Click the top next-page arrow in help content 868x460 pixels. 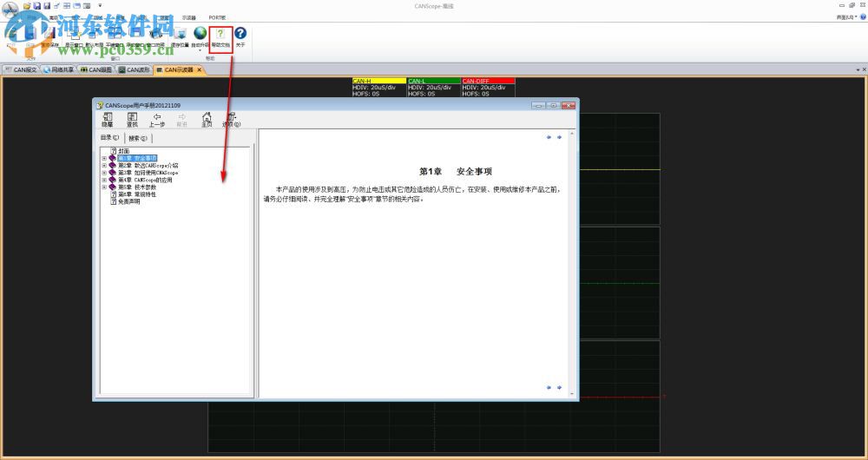pyautogui.click(x=559, y=137)
